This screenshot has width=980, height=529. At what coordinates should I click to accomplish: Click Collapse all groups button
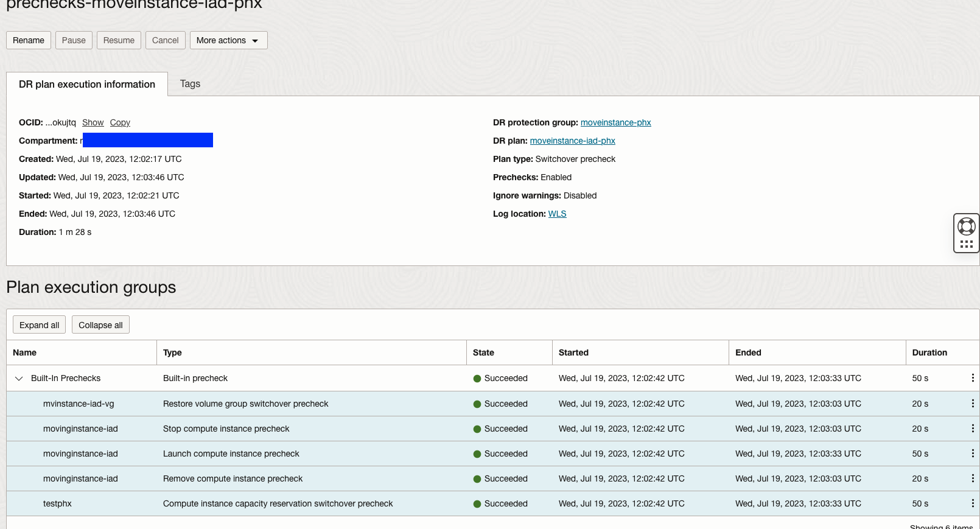(100, 325)
